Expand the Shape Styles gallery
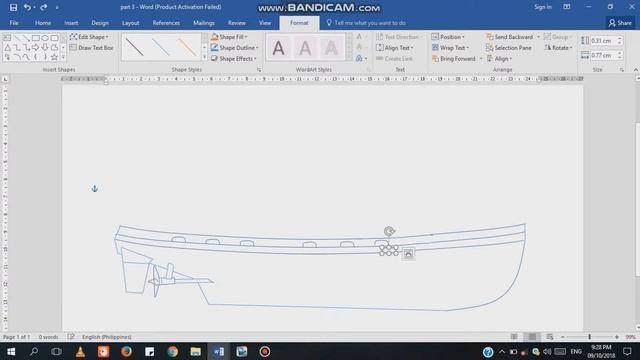The image size is (640, 360). pyautogui.click(x=204, y=58)
